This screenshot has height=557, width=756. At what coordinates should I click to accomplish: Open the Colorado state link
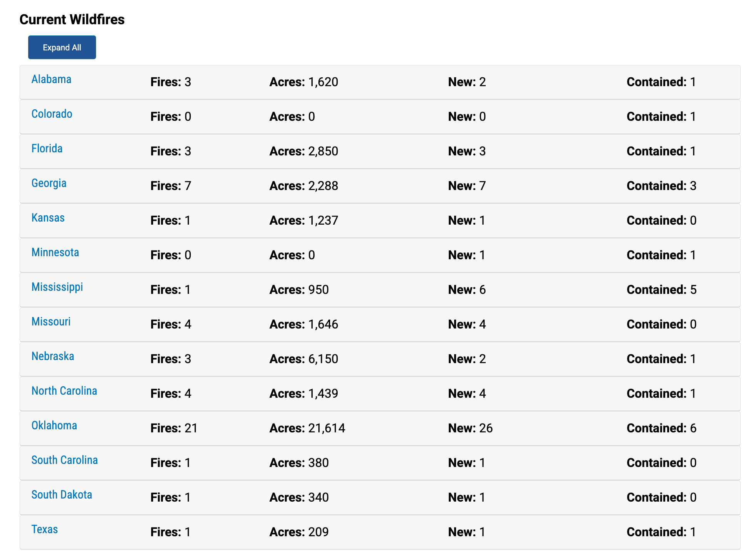click(x=52, y=114)
